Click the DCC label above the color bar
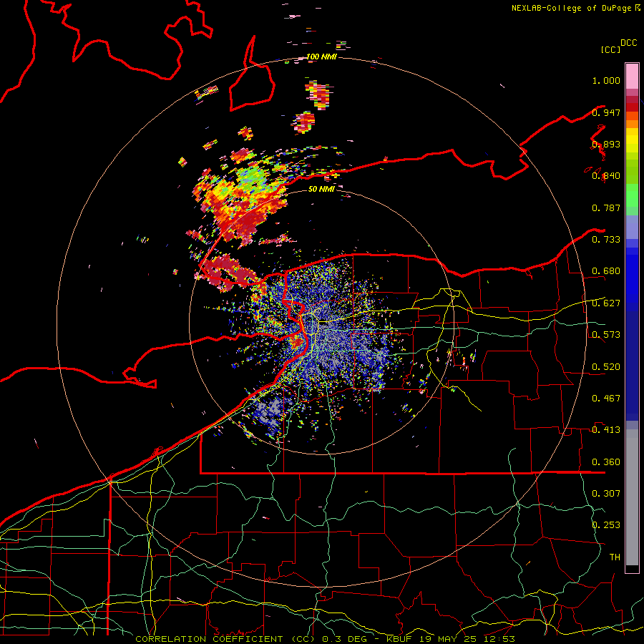This screenshot has width=644, height=644. 628,43
